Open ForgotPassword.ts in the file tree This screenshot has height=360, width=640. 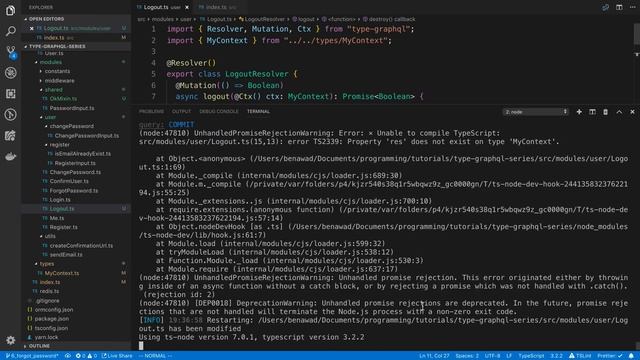(x=73, y=191)
